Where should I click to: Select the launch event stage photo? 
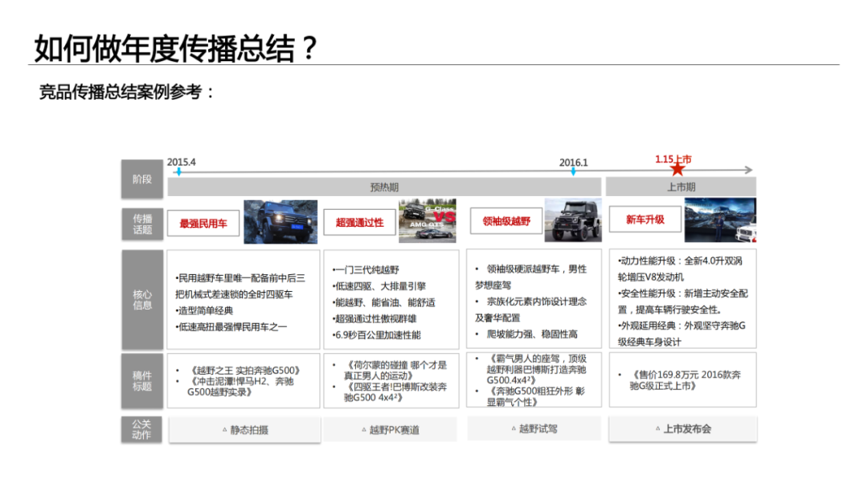(x=720, y=220)
